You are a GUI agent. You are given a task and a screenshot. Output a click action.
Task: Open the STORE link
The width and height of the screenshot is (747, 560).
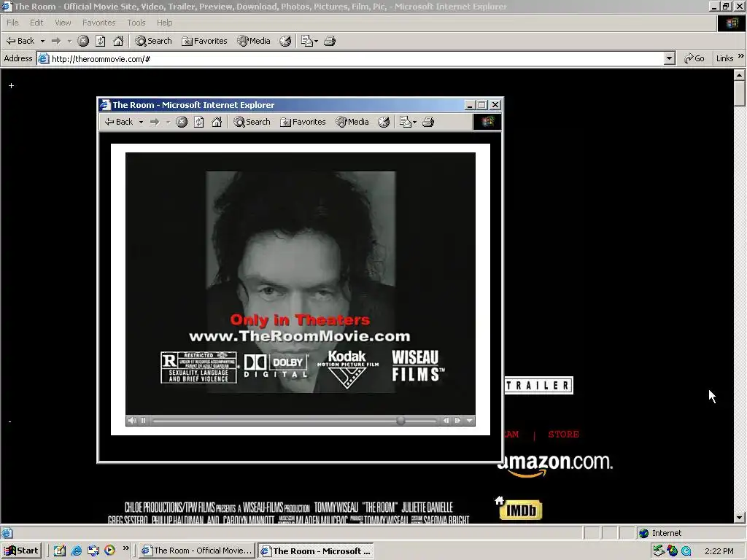pyautogui.click(x=564, y=435)
